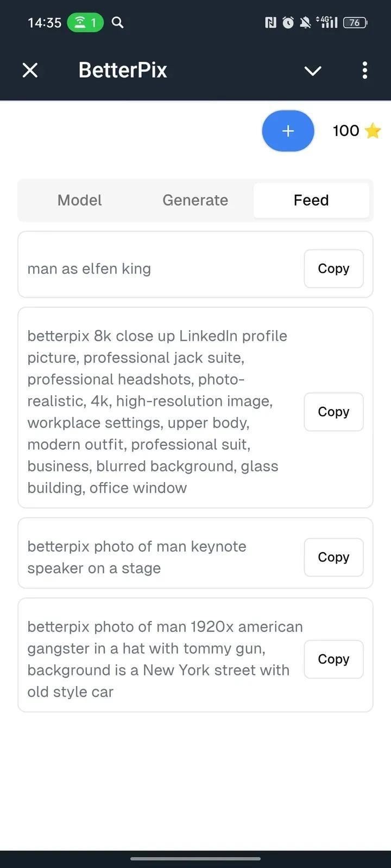Tap the battery level indicator

pos(355,23)
